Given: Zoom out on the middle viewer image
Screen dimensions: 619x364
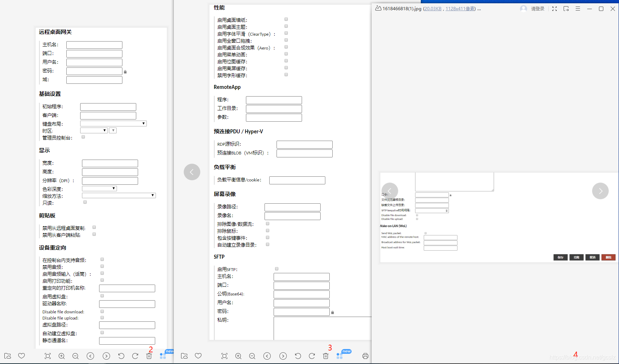Looking at the screenshot, I should click(252, 356).
